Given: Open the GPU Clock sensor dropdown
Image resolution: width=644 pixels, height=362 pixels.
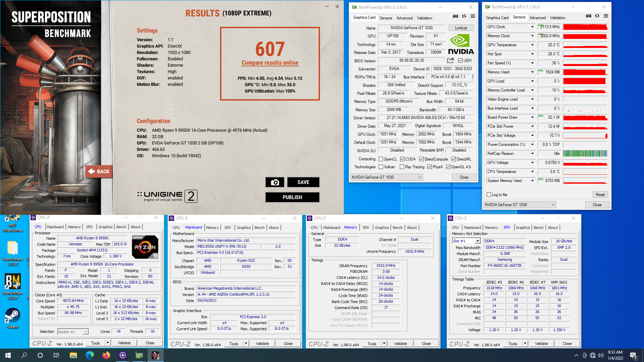Looking at the screenshot, I should point(532,27).
